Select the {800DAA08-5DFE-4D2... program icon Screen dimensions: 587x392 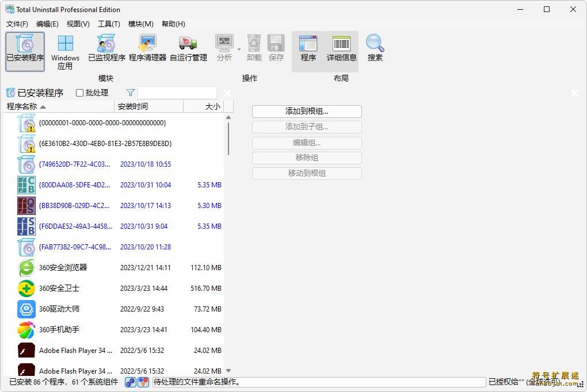click(x=26, y=185)
